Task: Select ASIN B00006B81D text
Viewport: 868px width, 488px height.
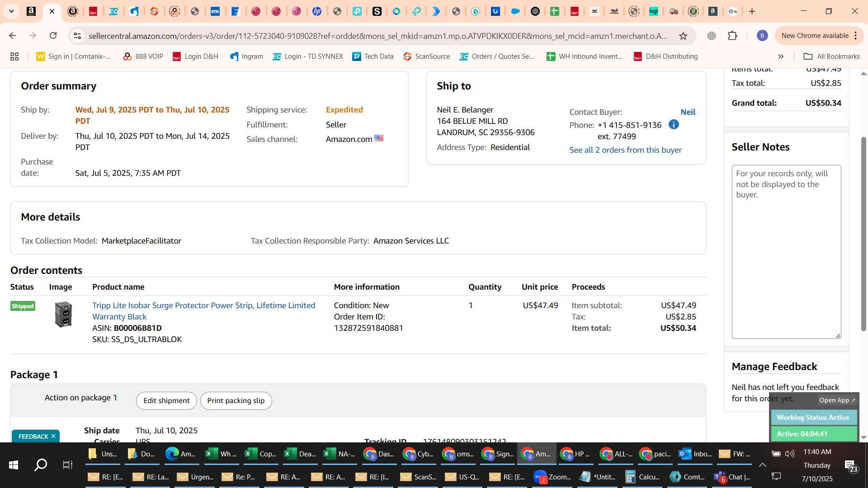Action: pyautogui.click(x=137, y=328)
